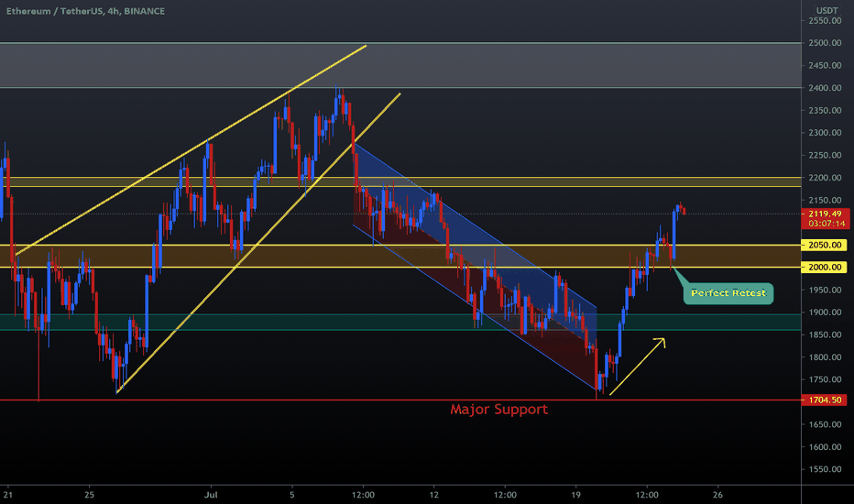
Task: Click the 2300.00 price scale value
Action: tap(825, 132)
